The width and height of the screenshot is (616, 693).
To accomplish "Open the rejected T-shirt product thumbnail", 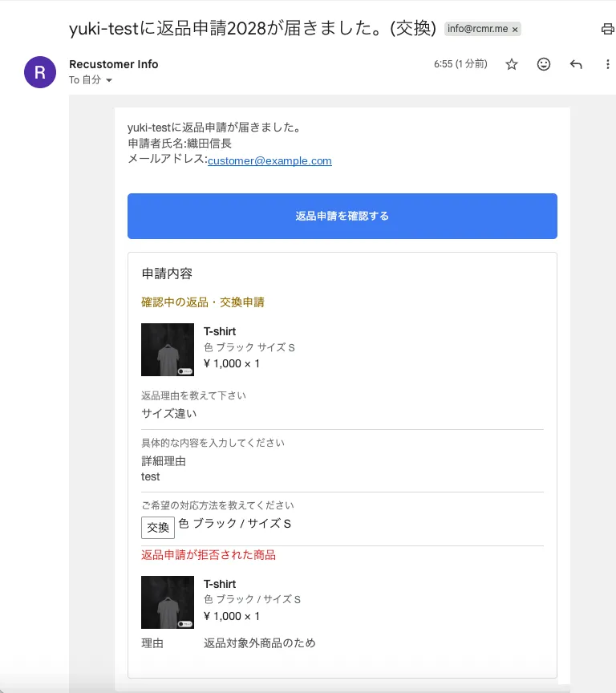I will (x=168, y=602).
